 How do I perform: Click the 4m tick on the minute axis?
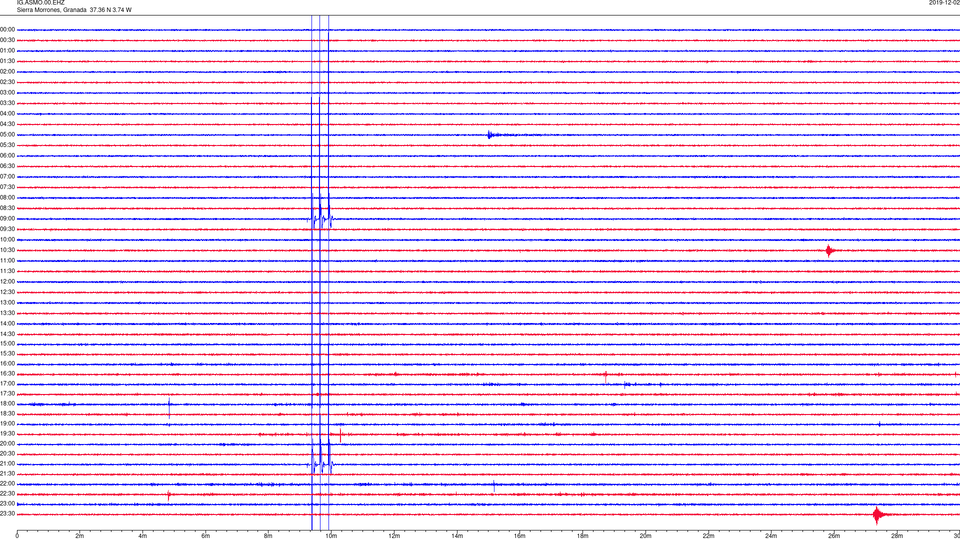click(x=143, y=536)
